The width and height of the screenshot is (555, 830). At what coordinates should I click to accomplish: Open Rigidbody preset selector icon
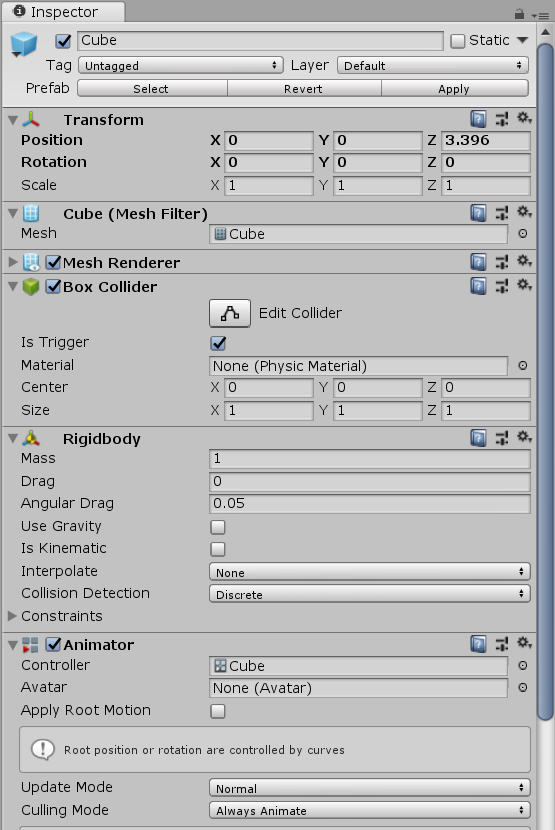tap(502, 438)
